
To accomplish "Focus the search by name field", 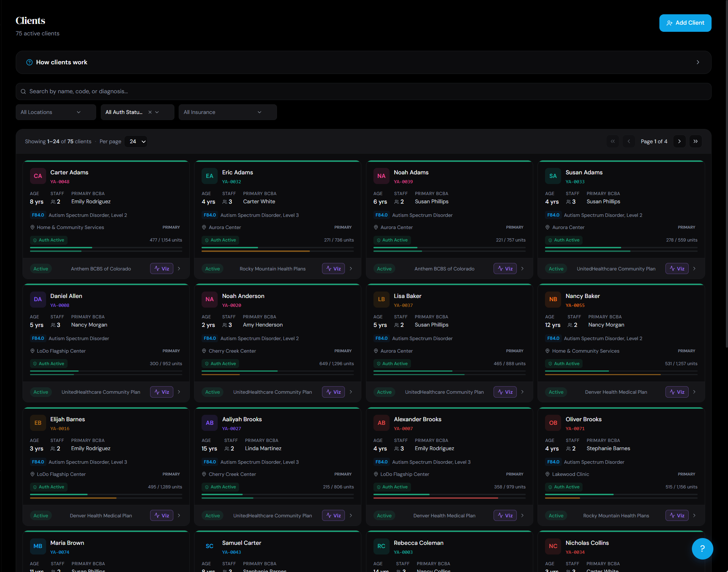I will [x=363, y=91].
